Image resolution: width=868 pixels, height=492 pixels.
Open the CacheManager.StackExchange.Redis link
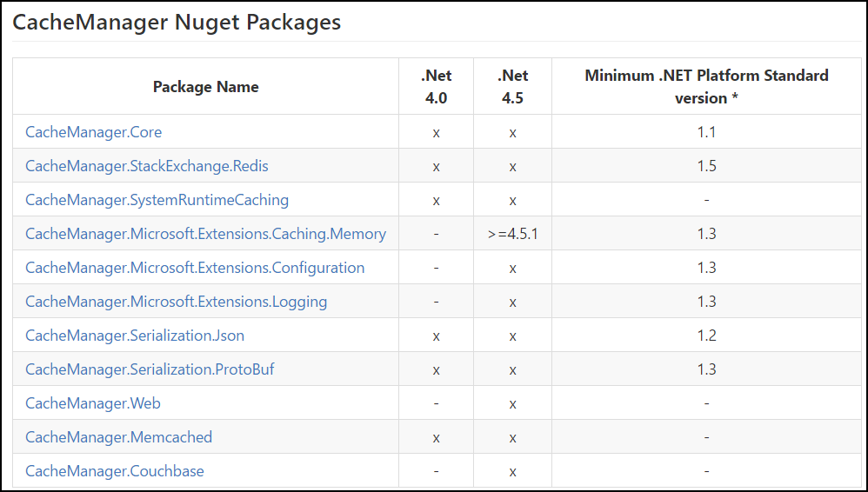[147, 166]
